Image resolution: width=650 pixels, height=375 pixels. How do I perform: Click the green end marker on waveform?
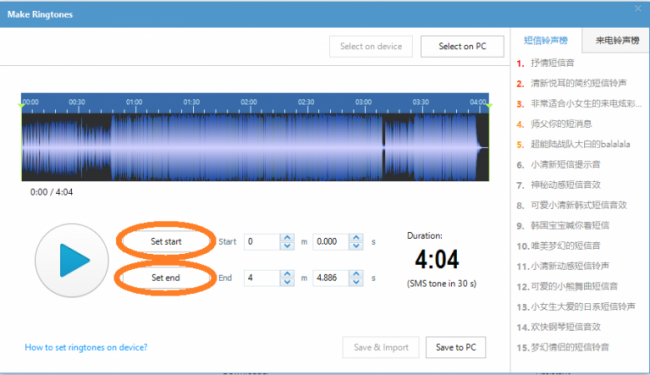pos(489,106)
